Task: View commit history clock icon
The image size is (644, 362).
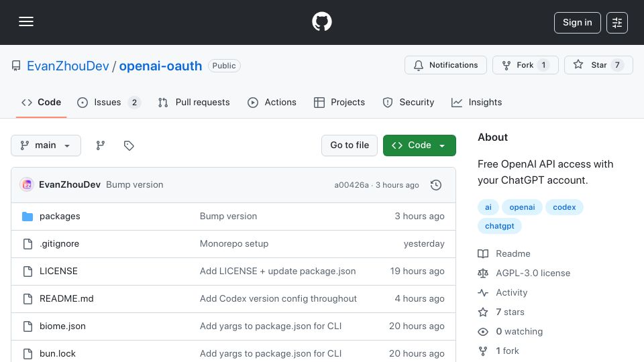Action: (436, 185)
